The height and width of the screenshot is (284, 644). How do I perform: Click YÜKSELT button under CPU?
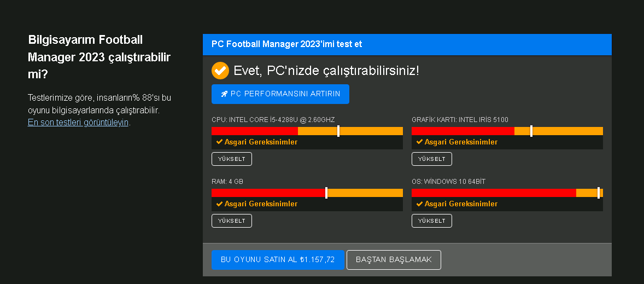232,159
